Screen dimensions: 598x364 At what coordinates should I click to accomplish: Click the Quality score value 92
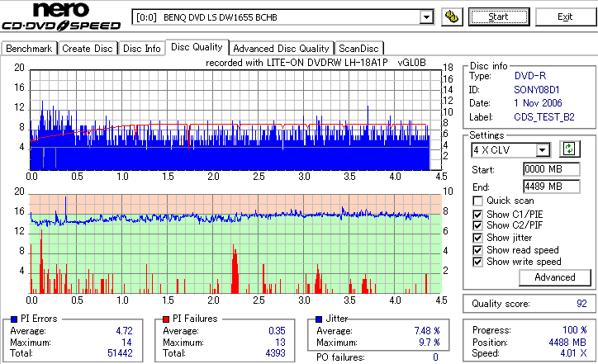click(581, 304)
